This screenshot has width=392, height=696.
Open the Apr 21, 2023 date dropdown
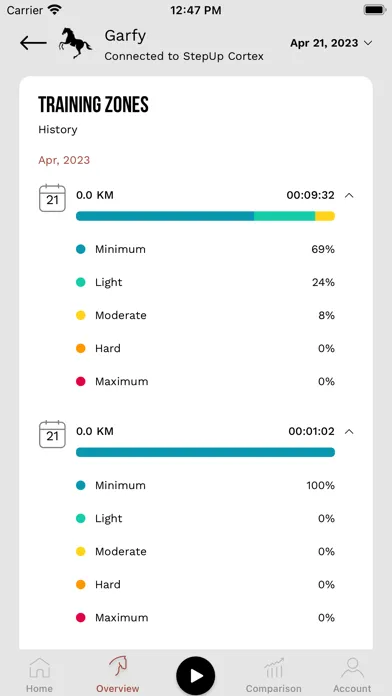[331, 43]
